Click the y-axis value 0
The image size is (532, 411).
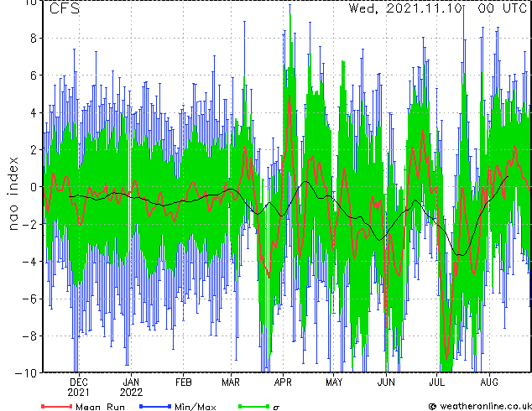[x=34, y=187]
